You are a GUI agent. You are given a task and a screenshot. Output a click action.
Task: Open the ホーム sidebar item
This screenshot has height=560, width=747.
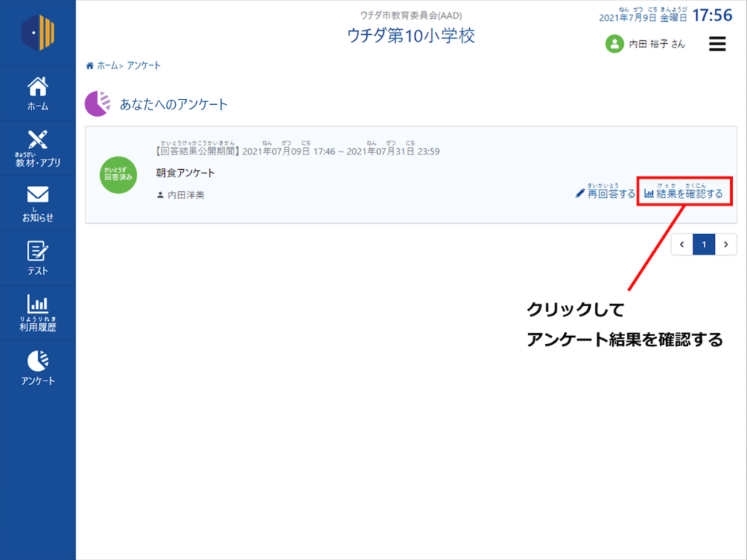[37, 93]
